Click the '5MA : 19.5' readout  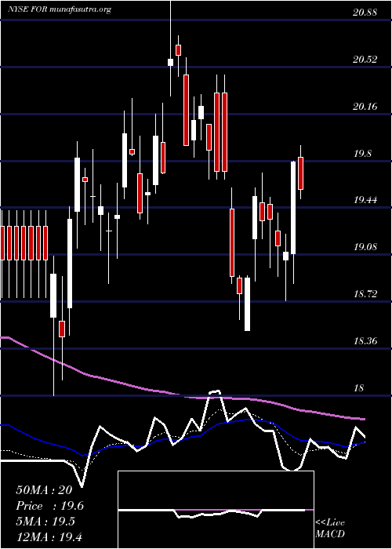45,522
